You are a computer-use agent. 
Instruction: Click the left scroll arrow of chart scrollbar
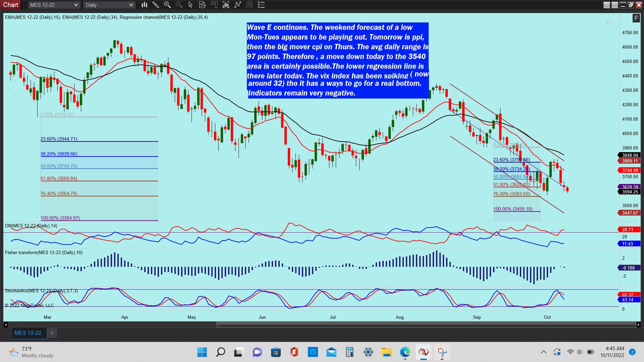click(5, 325)
